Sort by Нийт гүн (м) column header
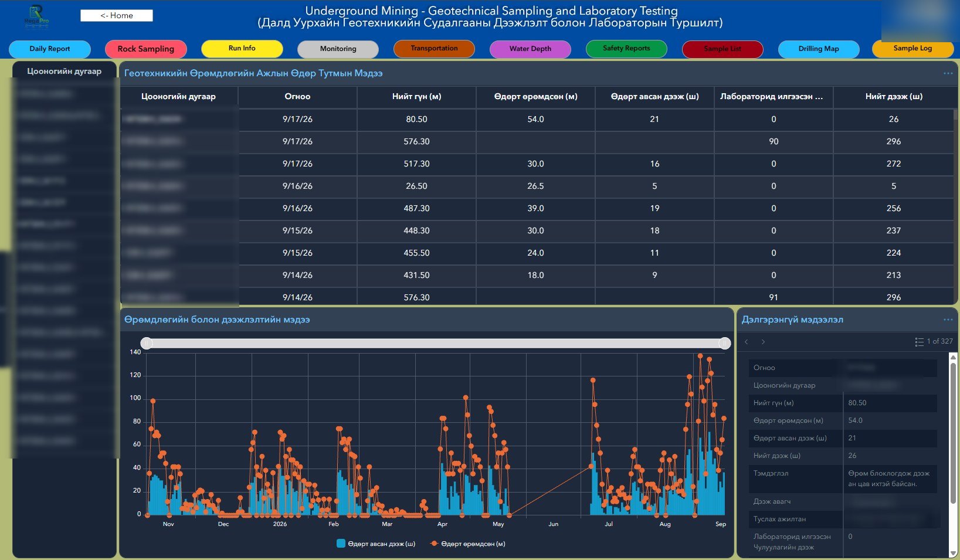Viewport: 960px width, 560px height. click(416, 97)
